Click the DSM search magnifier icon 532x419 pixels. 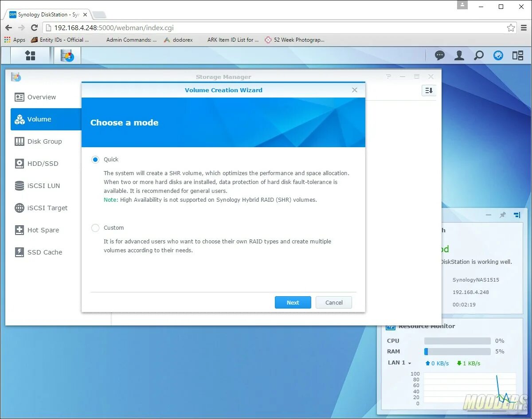click(x=479, y=55)
